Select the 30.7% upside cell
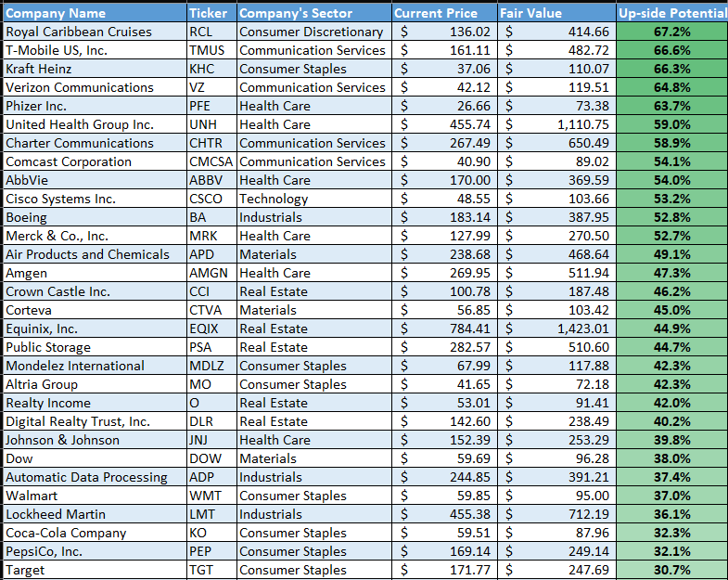The width and height of the screenshot is (728, 580). tap(671, 570)
